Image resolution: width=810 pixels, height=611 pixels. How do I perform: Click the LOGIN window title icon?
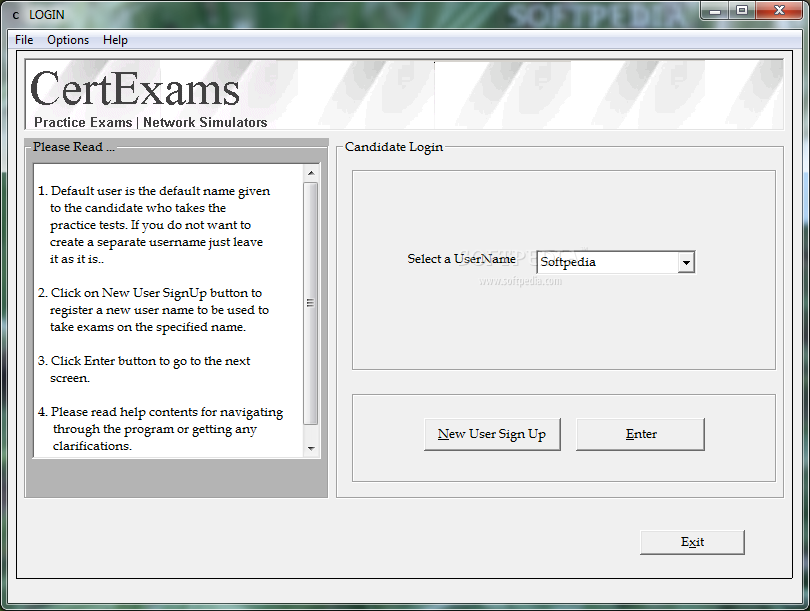tap(15, 15)
